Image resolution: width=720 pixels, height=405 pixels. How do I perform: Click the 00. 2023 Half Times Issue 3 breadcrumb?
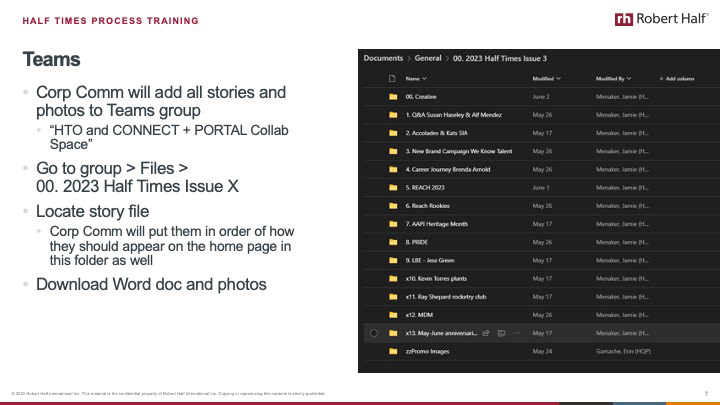500,58
